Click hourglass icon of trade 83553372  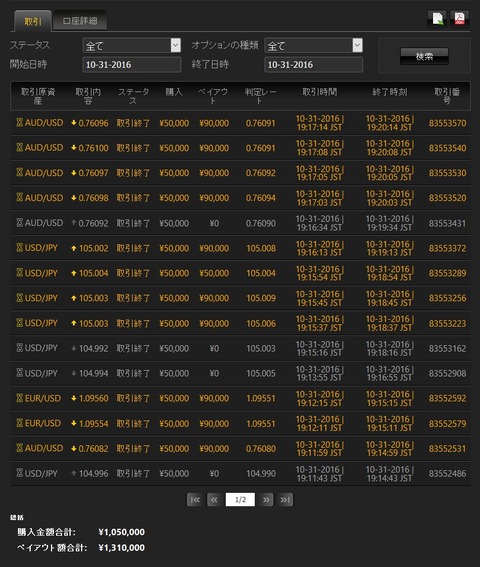pyautogui.click(x=20, y=248)
